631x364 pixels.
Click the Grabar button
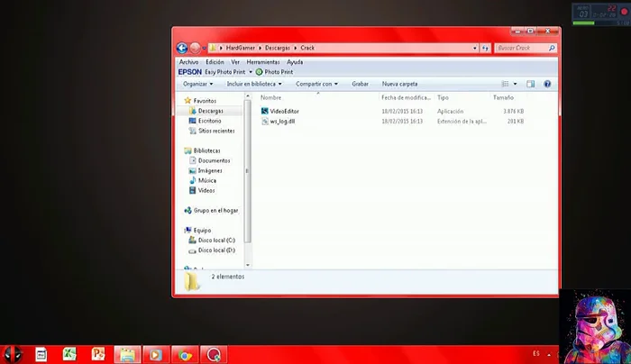(x=360, y=84)
